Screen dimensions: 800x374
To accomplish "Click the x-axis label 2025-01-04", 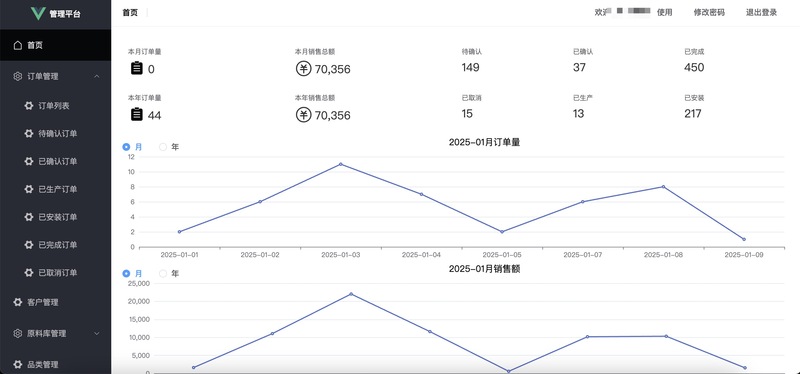I will click(421, 255).
